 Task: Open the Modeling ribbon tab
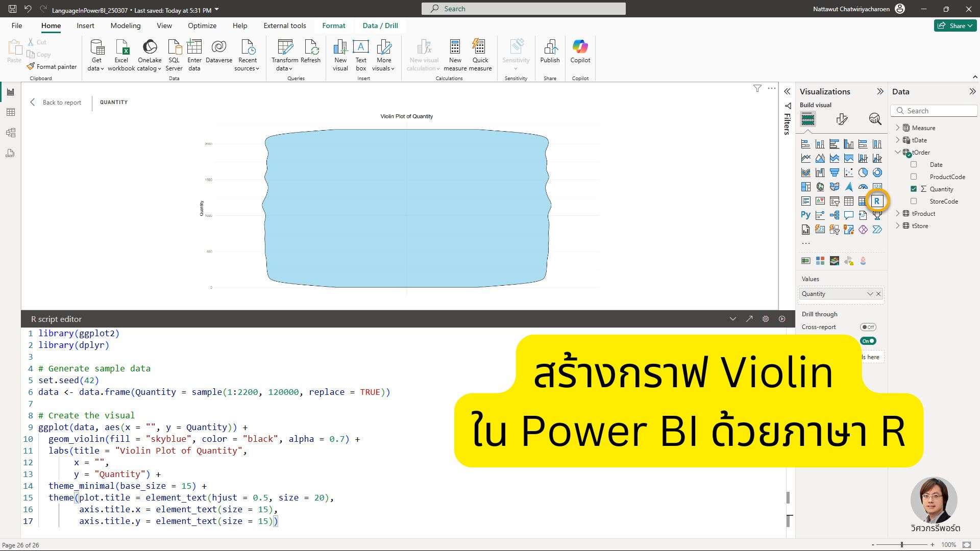point(125,26)
